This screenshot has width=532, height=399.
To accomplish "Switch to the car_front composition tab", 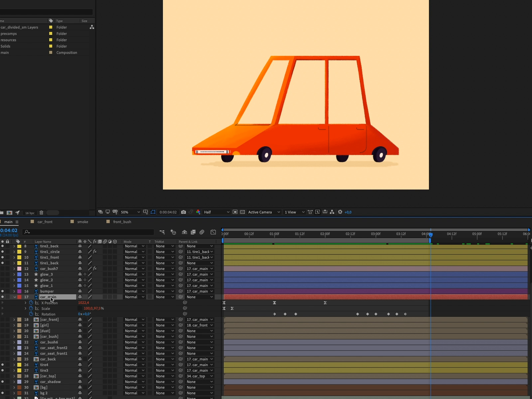I will [45, 222].
